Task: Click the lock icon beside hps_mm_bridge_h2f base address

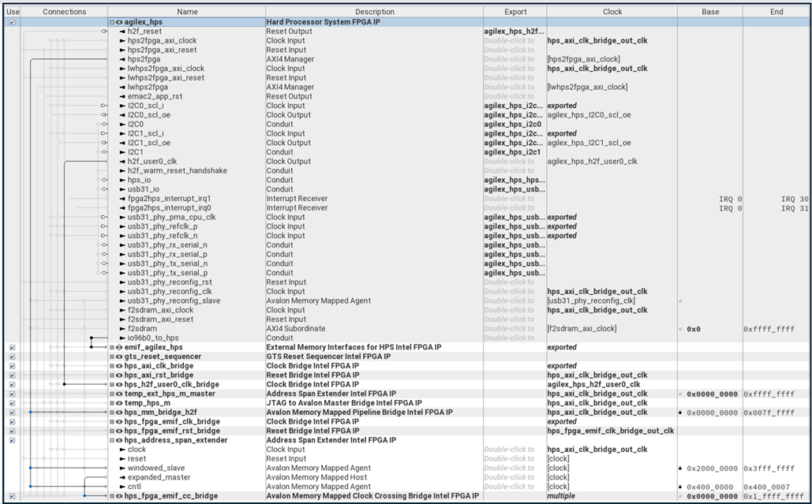Action: click(680, 413)
